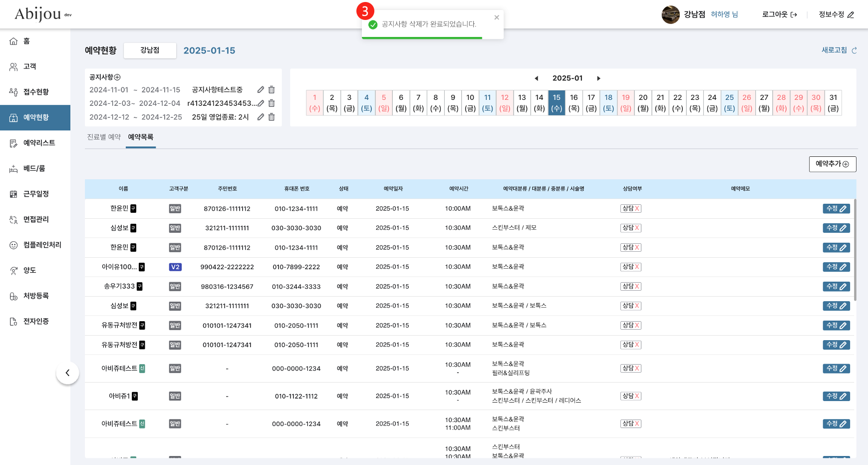Go to previous month in calendar
This screenshot has height=465, width=868.
point(537,78)
